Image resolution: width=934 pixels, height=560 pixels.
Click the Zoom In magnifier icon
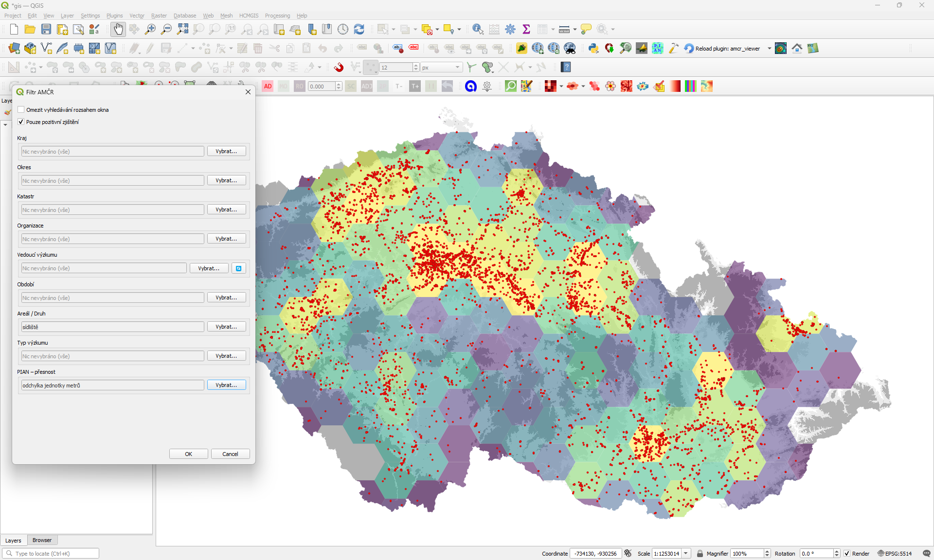(150, 29)
